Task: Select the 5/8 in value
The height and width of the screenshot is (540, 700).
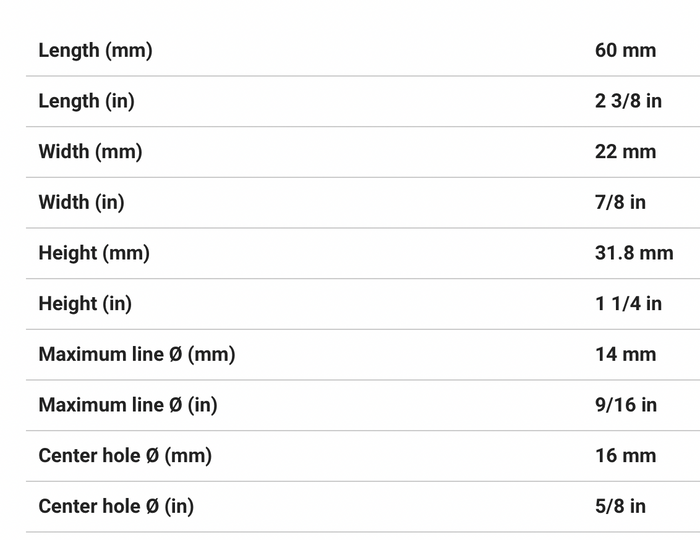Action: pyautogui.click(x=620, y=507)
